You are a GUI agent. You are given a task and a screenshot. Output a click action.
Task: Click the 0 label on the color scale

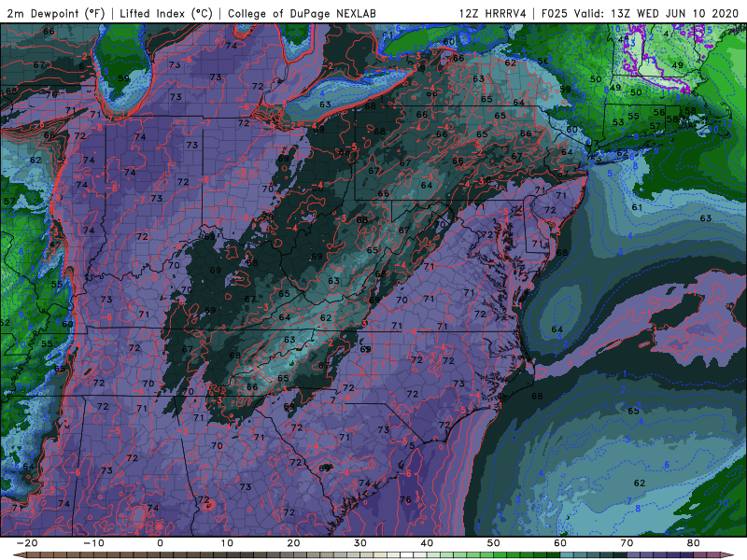click(160, 543)
